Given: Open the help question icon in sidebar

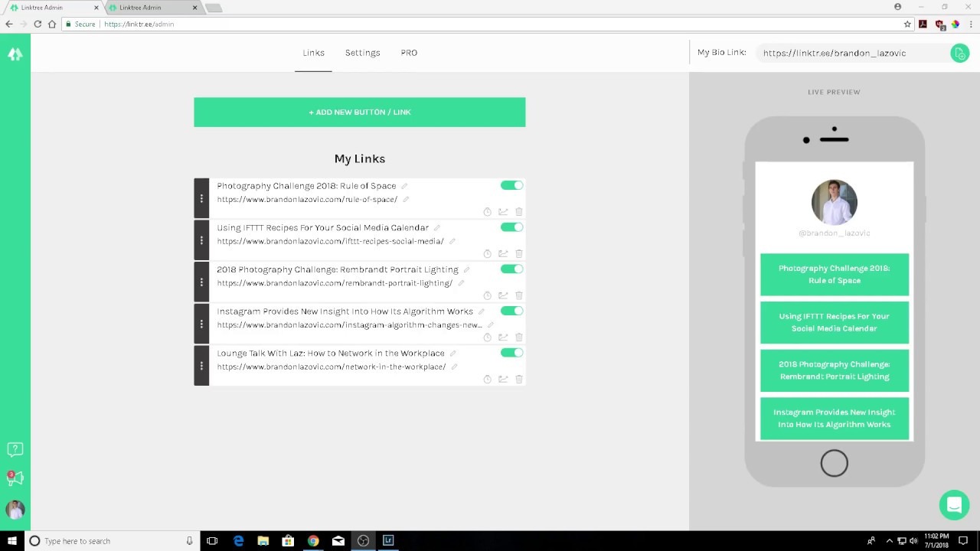Looking at the screenshot, I should (15, 450).
